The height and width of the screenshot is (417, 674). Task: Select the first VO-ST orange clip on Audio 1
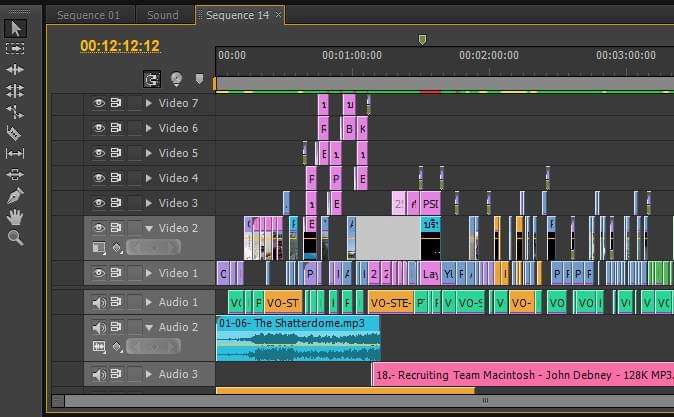point(283,303)
